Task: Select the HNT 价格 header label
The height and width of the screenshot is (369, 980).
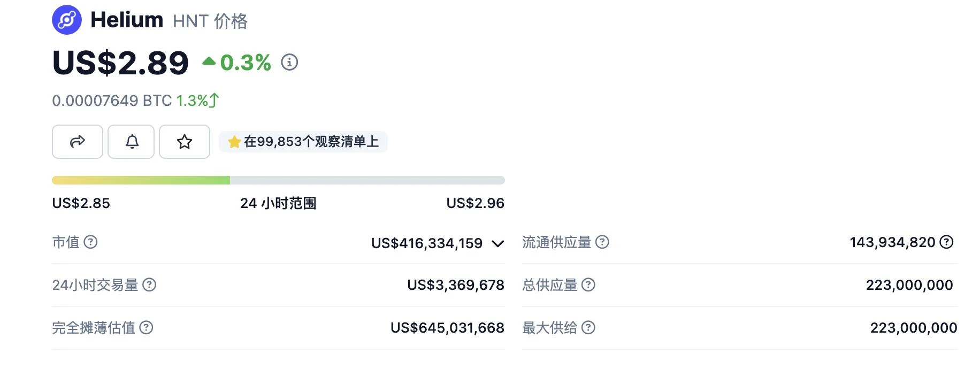Action: point(210,21)
